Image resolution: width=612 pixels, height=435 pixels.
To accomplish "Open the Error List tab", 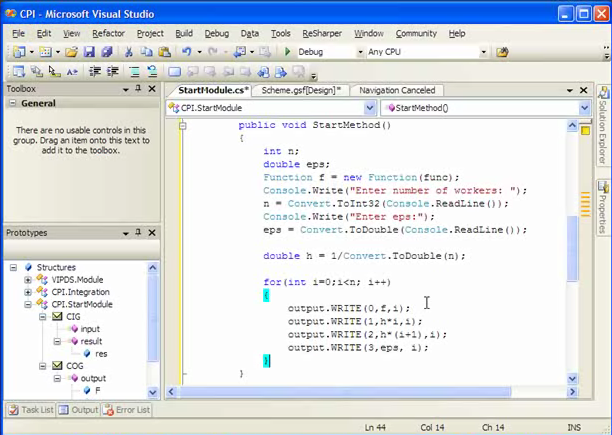I will 129,409.
